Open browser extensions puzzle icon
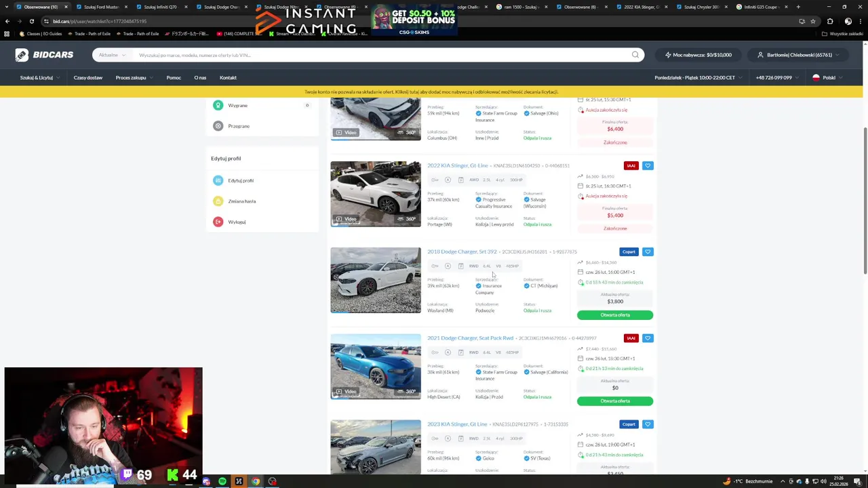 coord(830,21)
